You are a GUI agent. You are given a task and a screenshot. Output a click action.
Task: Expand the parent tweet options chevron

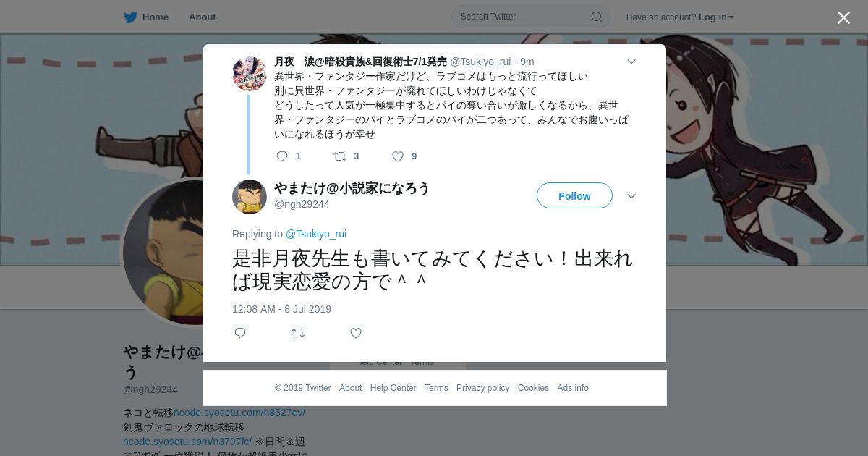click(631, 62)
